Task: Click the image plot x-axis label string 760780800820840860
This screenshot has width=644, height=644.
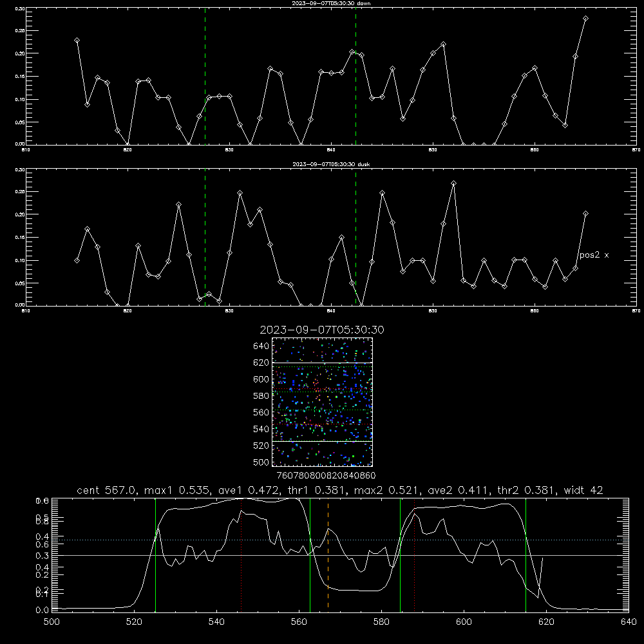Action: point(326,476)
